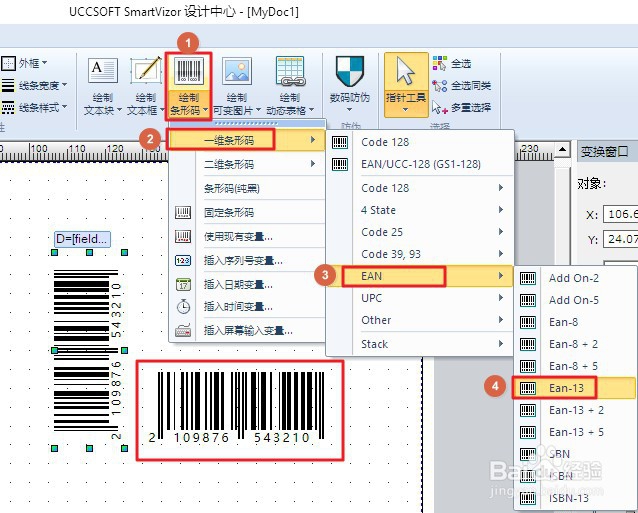638x513 pixels.
Task: Click the vertical scrollbar up arrow
Action: (x=562, y=150)
